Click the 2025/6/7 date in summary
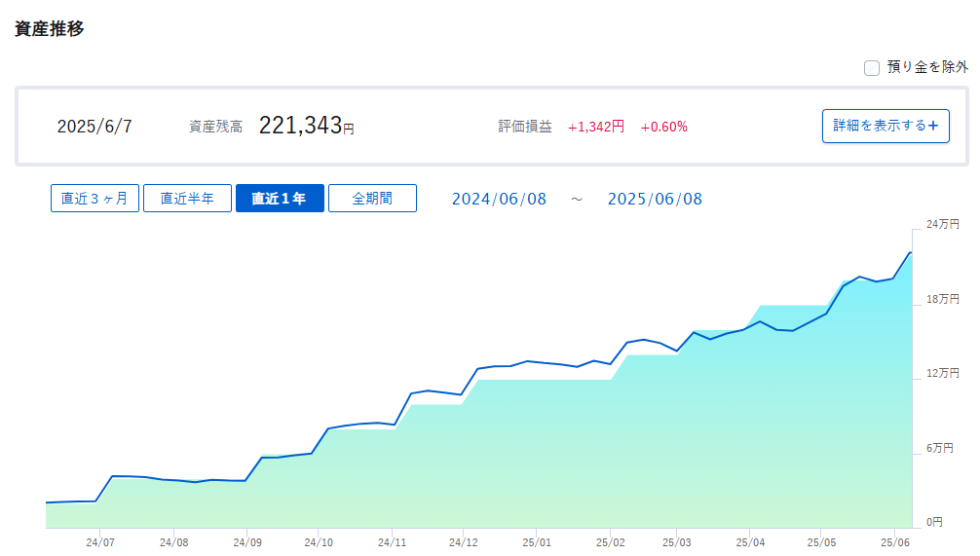This screenshot has width=980, height=556. tap(94, 127)
